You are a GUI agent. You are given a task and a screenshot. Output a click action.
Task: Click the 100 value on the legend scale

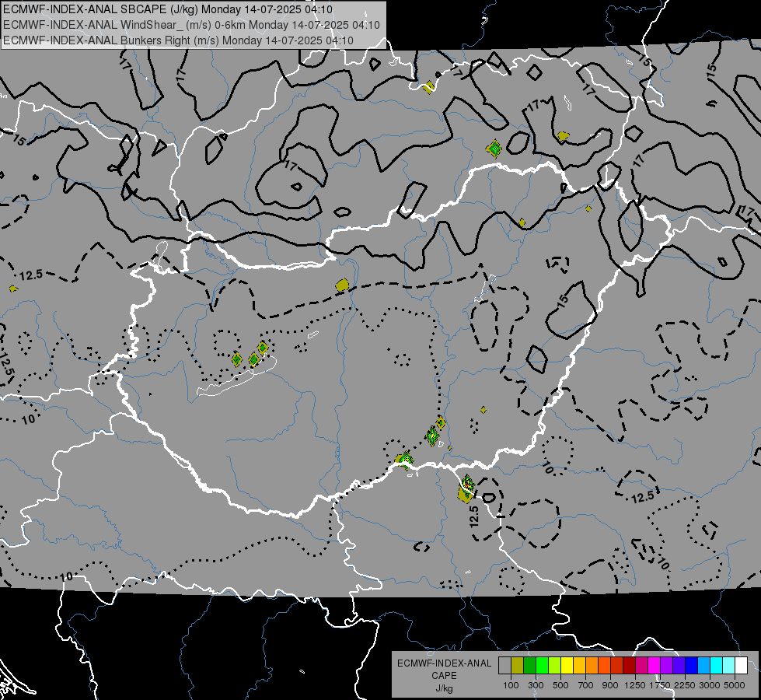pyautogui.click(x=511, y=685)
